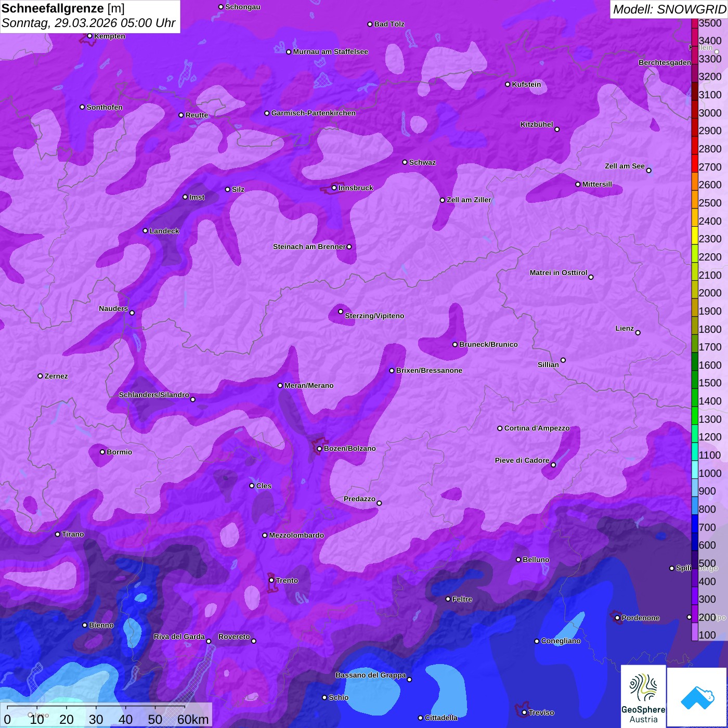Click the Cittadella label
The height and width of the screenshot is (728, 728).
point(441,718)
